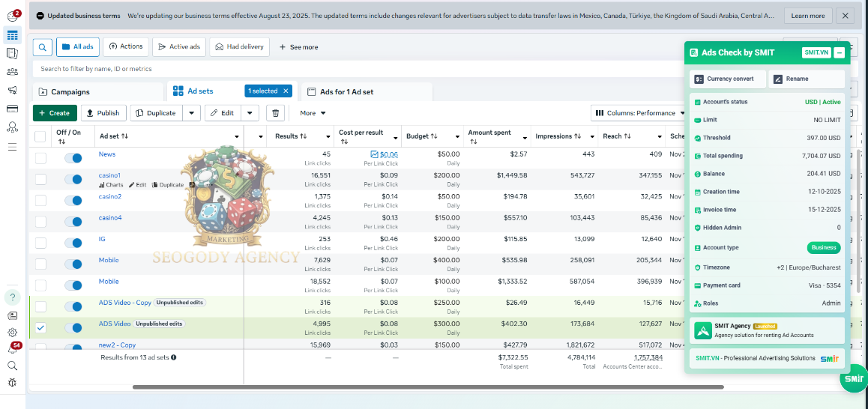Open the Currency convert tool
The image size is (868, 409).
coord(728,79)
